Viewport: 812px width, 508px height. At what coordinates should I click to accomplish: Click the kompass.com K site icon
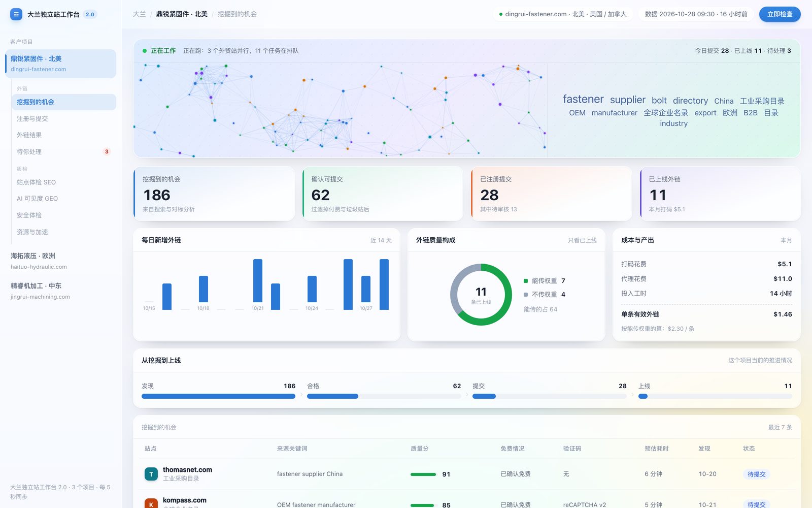pyautogui.click(x=151, y=503)
